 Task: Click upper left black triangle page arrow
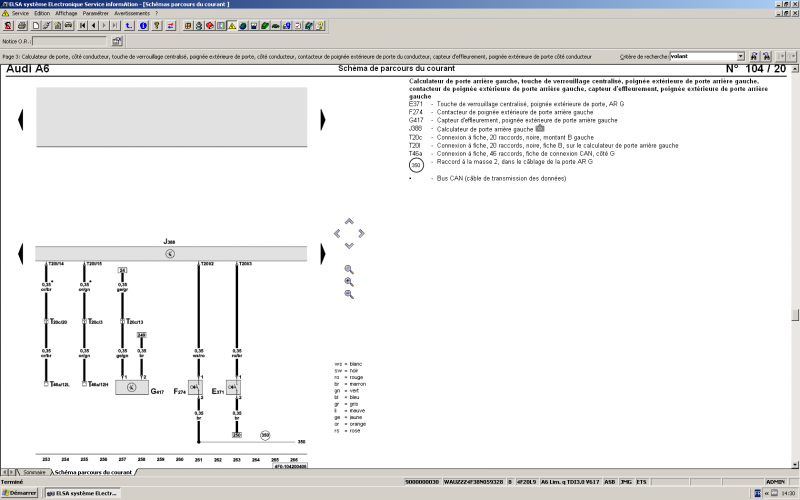point(20,120)
